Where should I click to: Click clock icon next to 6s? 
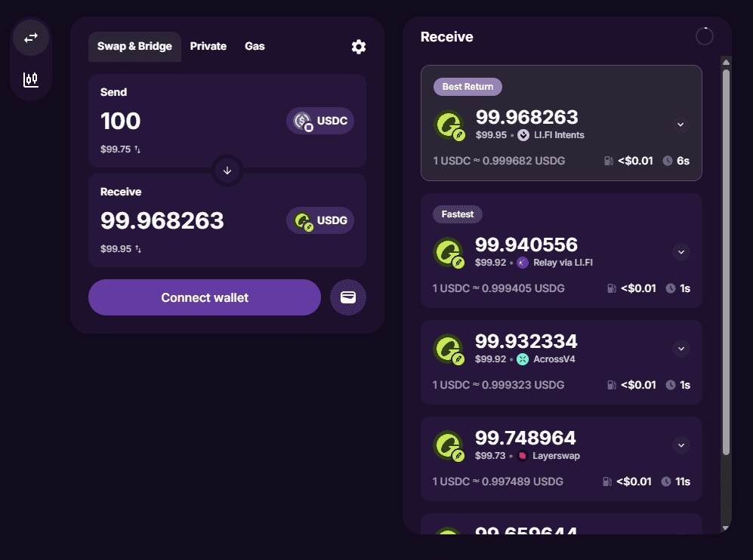[x=668, y=162]
